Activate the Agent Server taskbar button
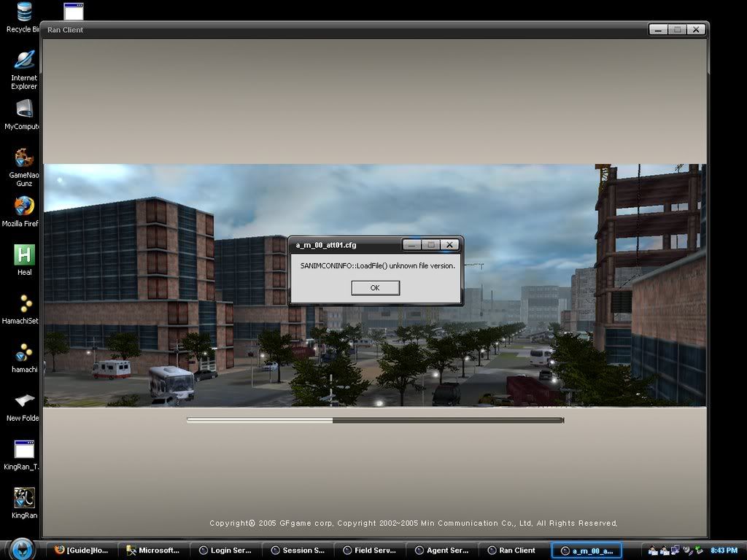The height and width of the screenshot is (560, 747). (x=441, y=551)
